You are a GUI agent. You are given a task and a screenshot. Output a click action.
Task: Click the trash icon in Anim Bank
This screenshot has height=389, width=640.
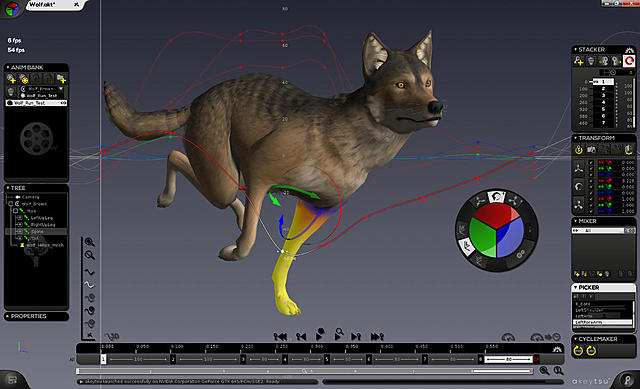[11, 91]
